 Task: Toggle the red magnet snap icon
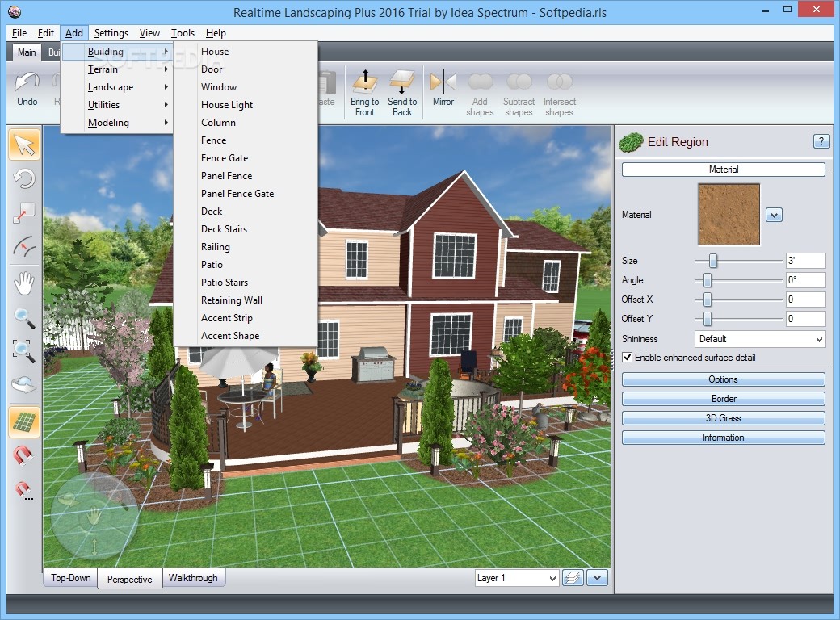pos(23,455)
